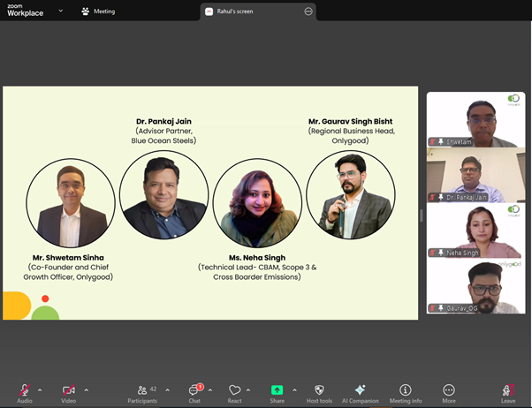
Task: Expand the arrow next to Share
Action: tap(294, 390)
